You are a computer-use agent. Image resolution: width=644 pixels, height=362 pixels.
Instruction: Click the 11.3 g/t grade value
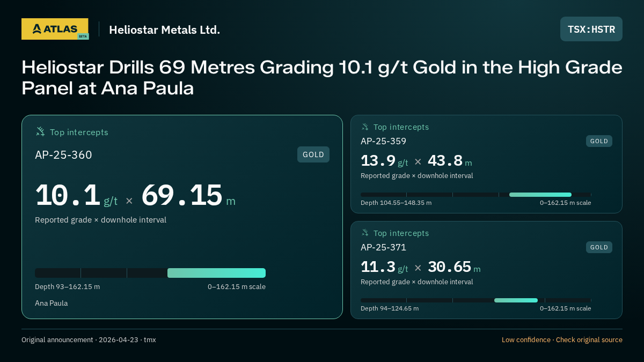tap(384, 267)
